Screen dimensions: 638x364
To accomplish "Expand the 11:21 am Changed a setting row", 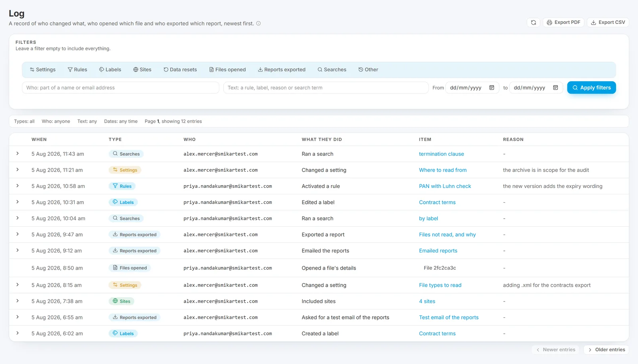I will 18,170.
